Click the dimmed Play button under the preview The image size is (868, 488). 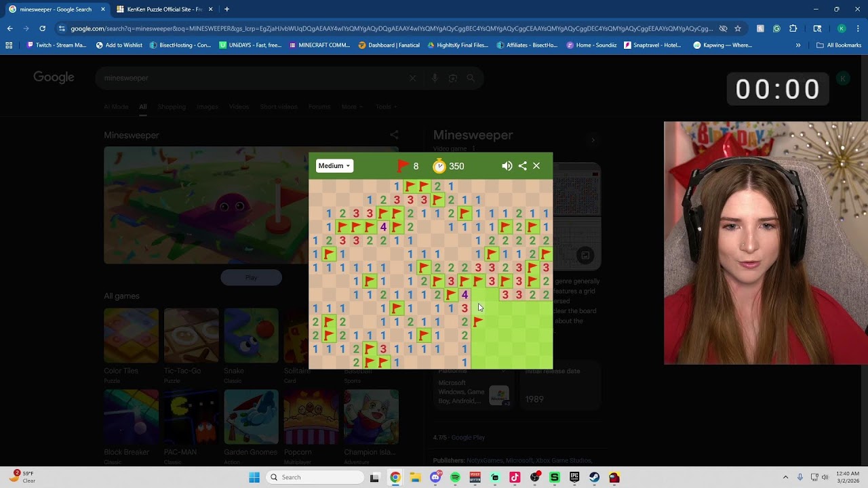(251, 277)
